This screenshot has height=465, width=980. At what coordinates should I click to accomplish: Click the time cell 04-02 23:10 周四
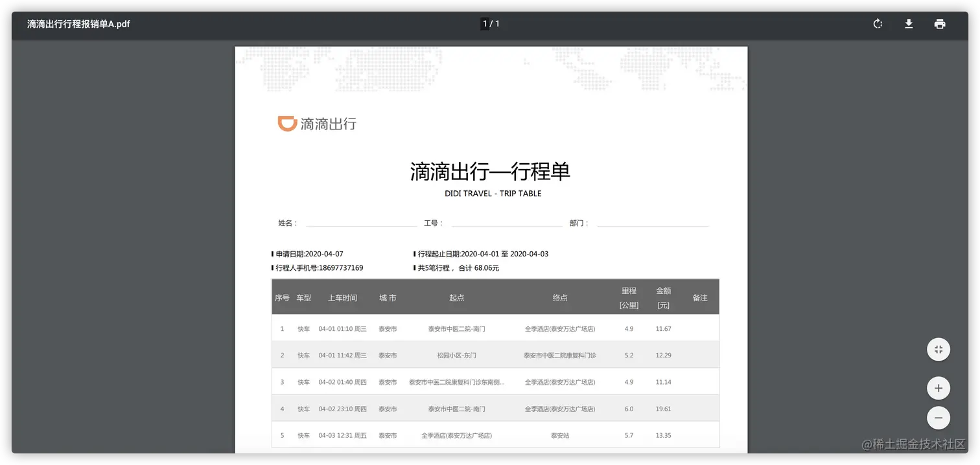pyautogui.click(x=342, y=409)
